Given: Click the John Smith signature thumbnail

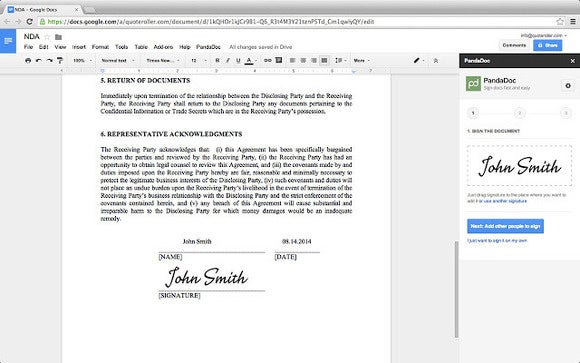Looking at the screenshot, I should point(519,166).
